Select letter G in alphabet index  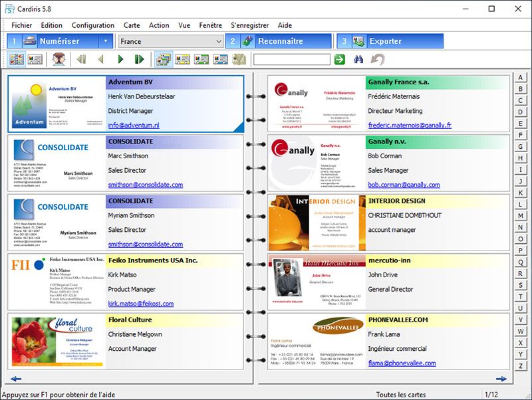tap(521, 147)
